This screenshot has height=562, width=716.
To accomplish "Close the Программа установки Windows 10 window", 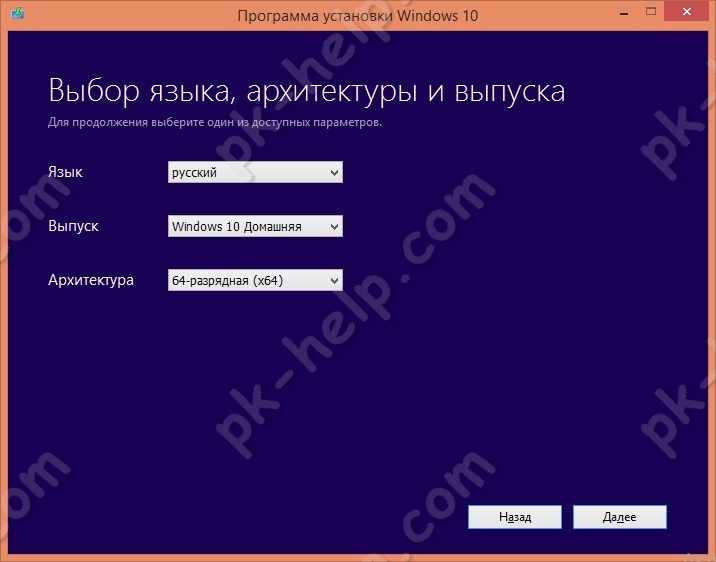I will pyautogui.click(x=687, y=12).
